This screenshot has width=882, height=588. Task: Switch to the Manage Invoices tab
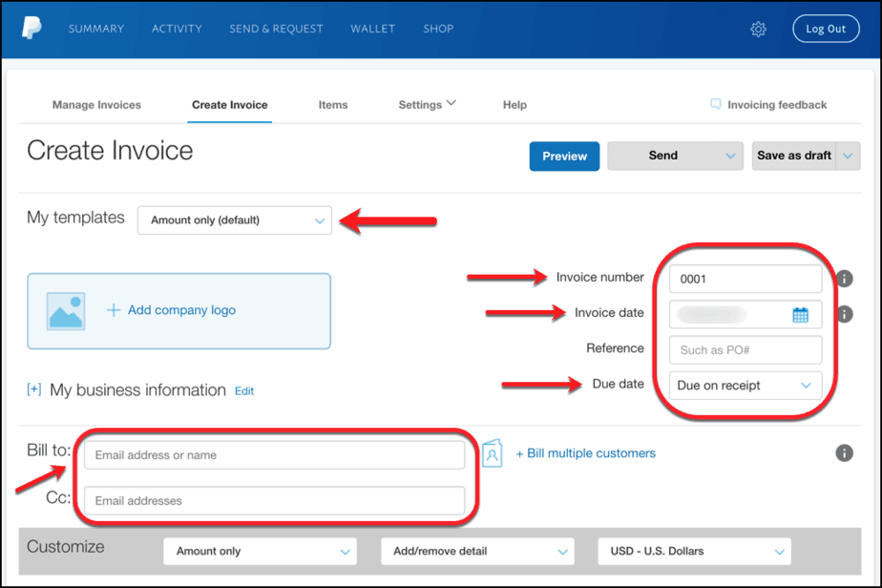pyautogui.click(x=96, y=104)
